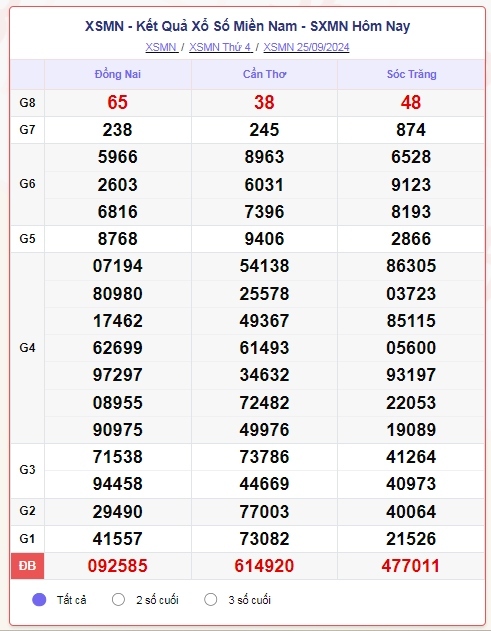Click the page title heading text
This screenshot has height=631, width=491.
pos(248,26)
